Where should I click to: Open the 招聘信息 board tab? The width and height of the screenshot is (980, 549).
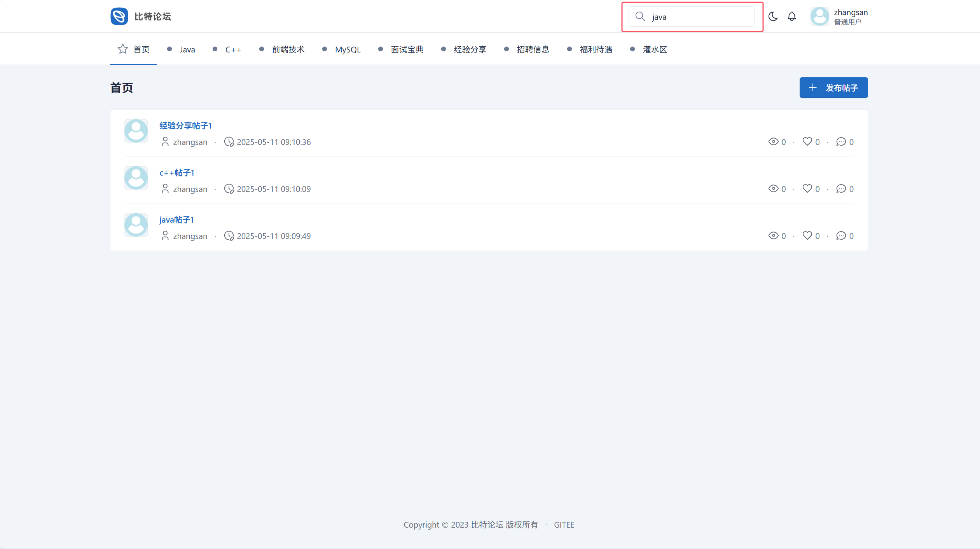tap(533, 49)
